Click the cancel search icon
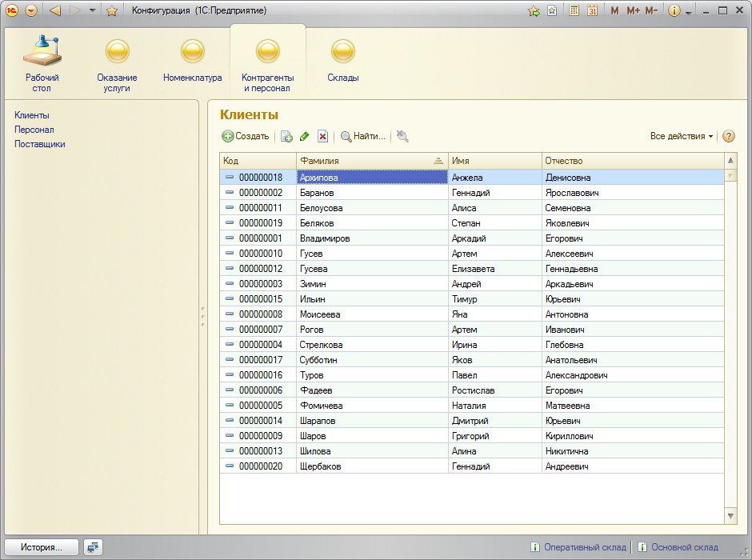Image resolution: width=752 pixels, height=560 pixels. coord(402,137)
